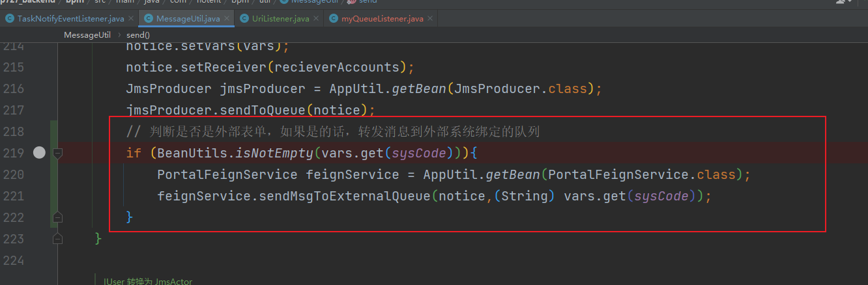Click the fold end marker on line 222
Image resolution: width=868 pixels, height=285 pixels.
pos(57,217)
